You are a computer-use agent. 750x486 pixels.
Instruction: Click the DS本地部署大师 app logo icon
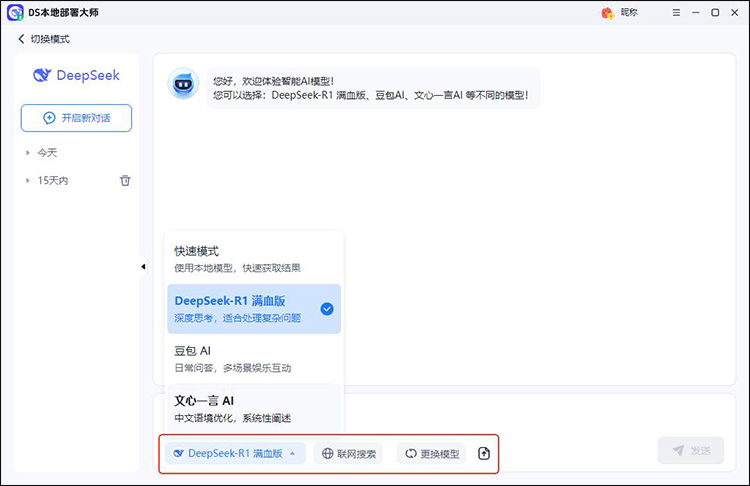coord(15,12)
